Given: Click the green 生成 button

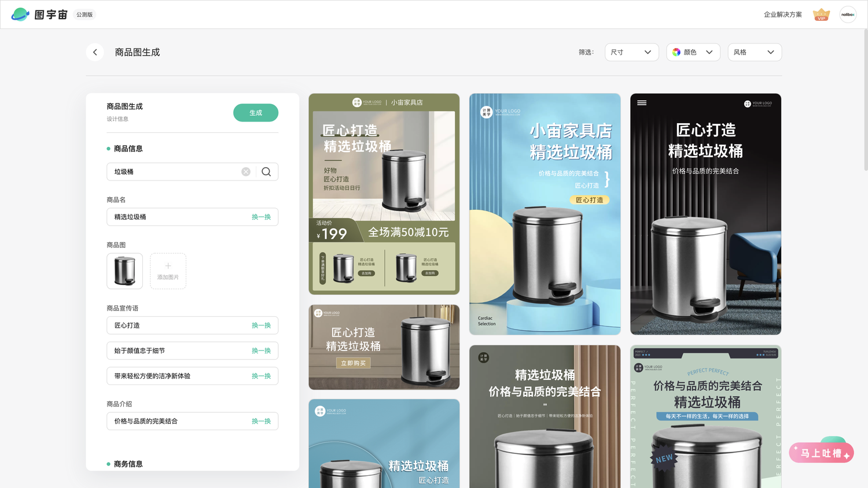Looking at the screenshot, I should [x=256, y=113].
